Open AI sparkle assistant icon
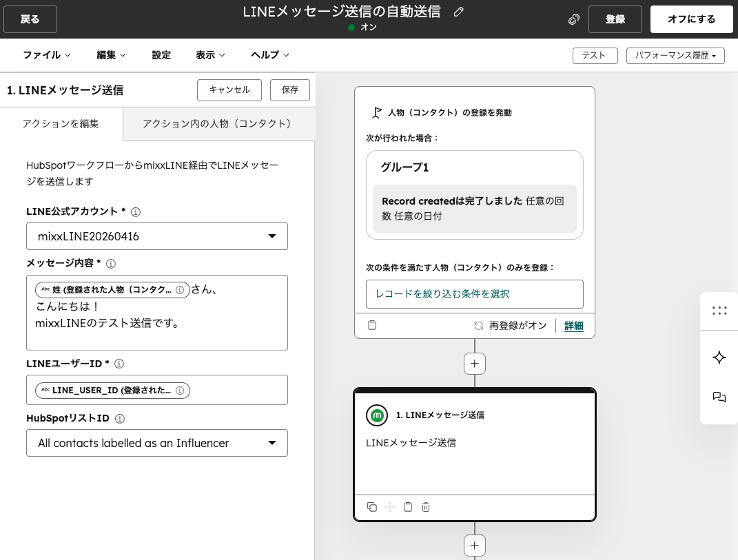This screenshot has width=738, height=560. click(x=719, y=357)
